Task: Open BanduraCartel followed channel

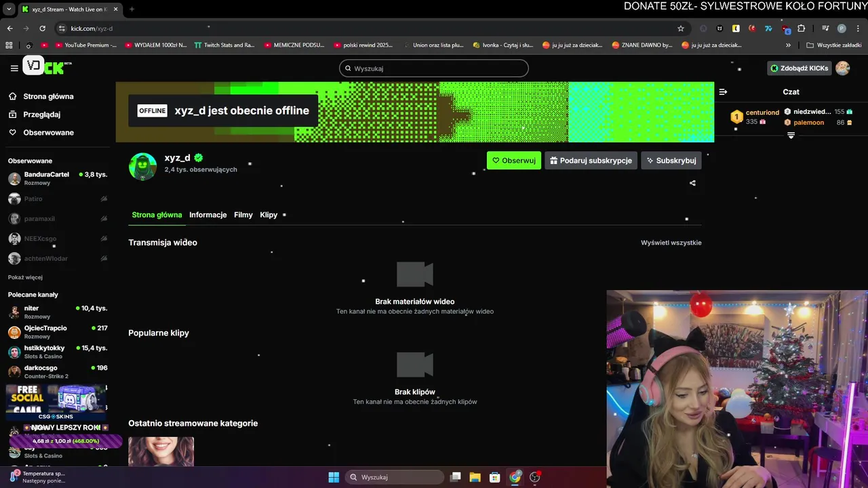Action: point(57,178)
